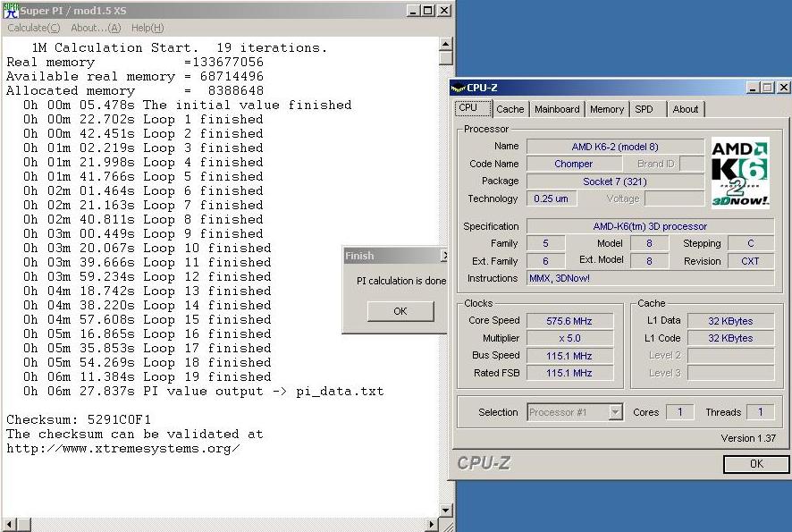Viewport: 792px width, 532px height.
Task: Click the Loop 19 finished line
Action: [x=147, y=377]
